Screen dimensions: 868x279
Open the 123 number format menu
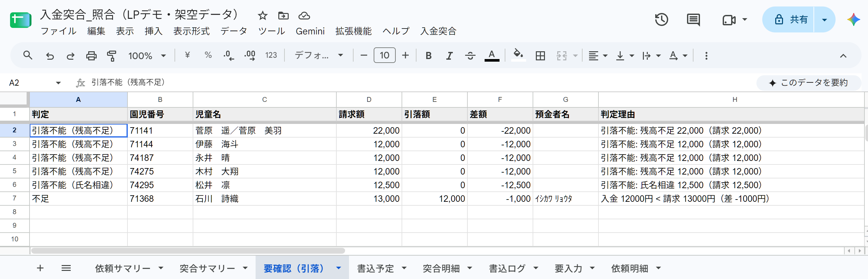tap(271, 55)
